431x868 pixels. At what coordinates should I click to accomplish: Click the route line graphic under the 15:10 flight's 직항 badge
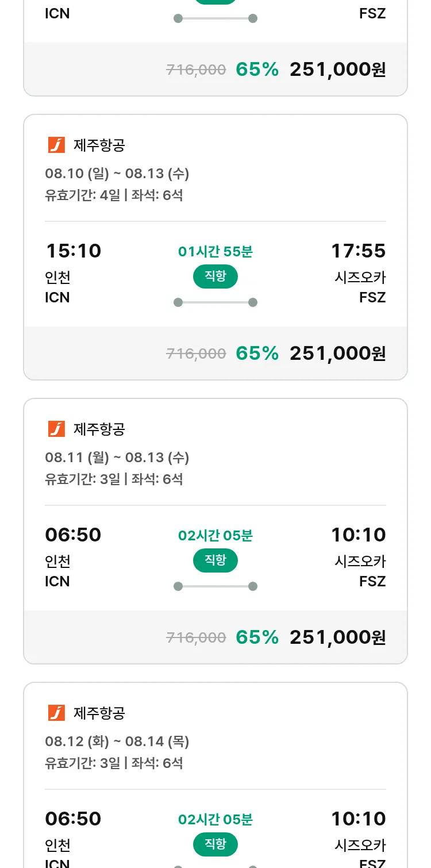(x=215, y=302)
